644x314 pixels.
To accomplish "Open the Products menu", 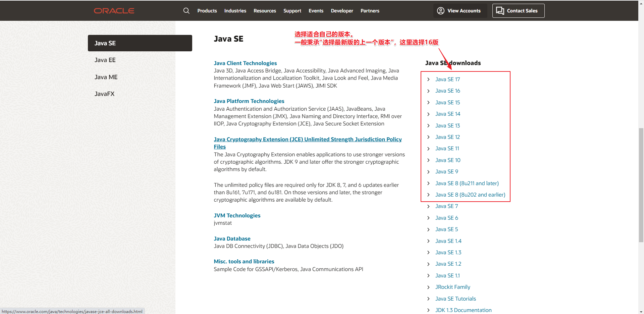I will point(207,11).
